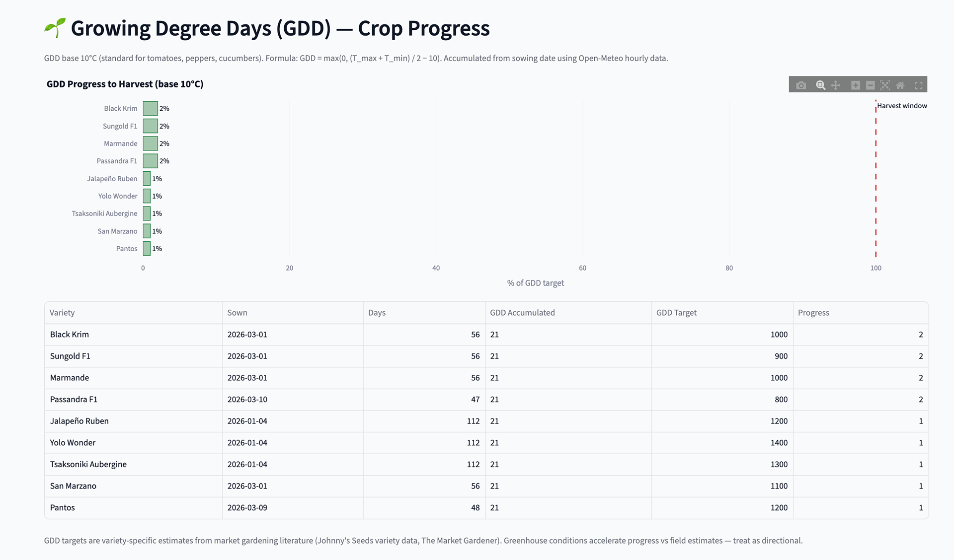Reset axes with the home icon
Viewport: 954px width, 560px height.
pos(900,85)
